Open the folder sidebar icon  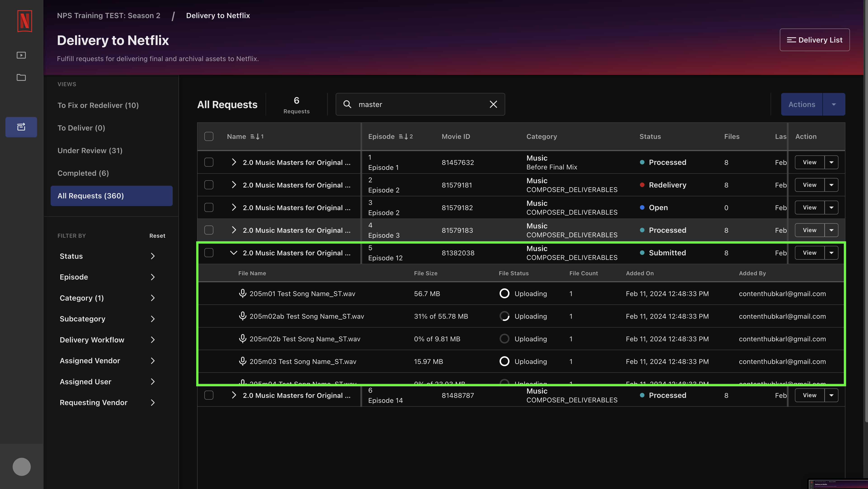21,77
